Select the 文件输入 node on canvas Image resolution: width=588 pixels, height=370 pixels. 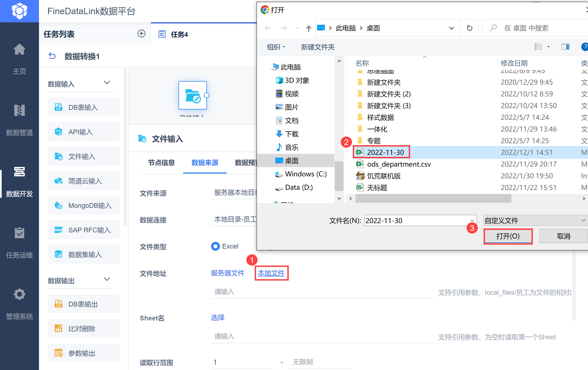[x=193, y=95]
